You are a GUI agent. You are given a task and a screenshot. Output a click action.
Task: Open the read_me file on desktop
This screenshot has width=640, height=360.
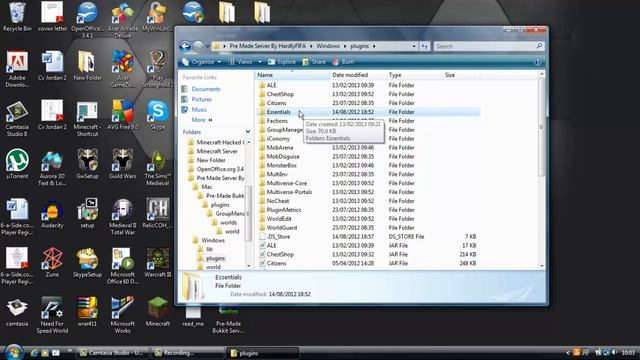coord(193,315)
